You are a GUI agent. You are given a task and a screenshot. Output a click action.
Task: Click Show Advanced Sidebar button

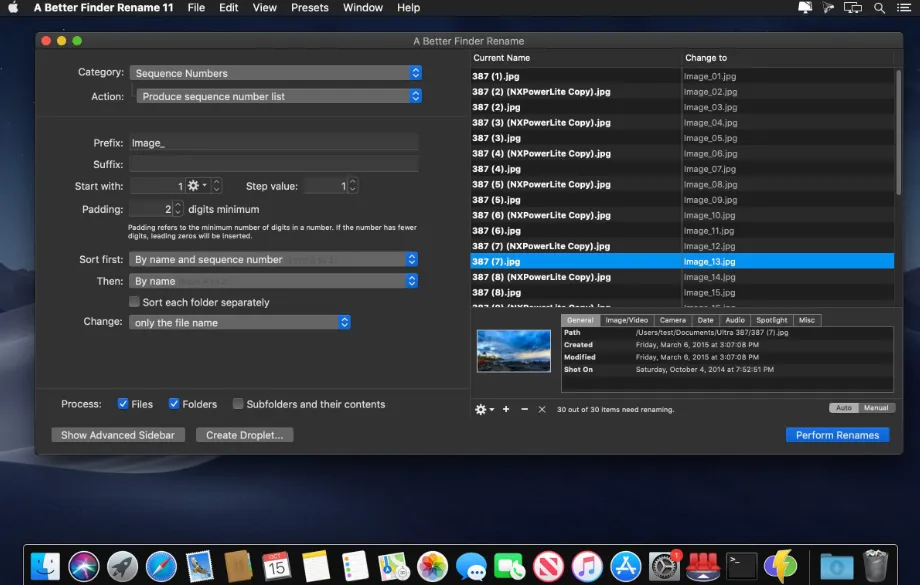118,435
